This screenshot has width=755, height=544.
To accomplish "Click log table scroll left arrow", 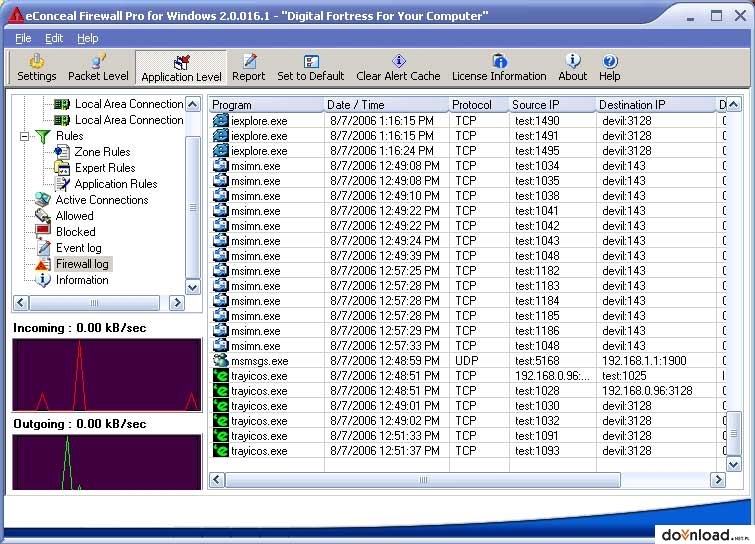I will tap(217, 480).
